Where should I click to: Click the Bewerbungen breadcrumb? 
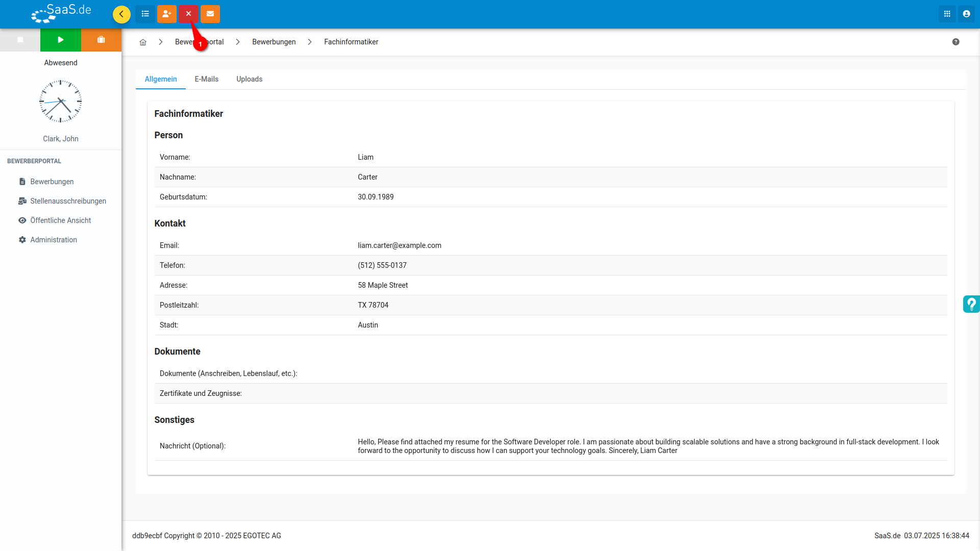274,42
